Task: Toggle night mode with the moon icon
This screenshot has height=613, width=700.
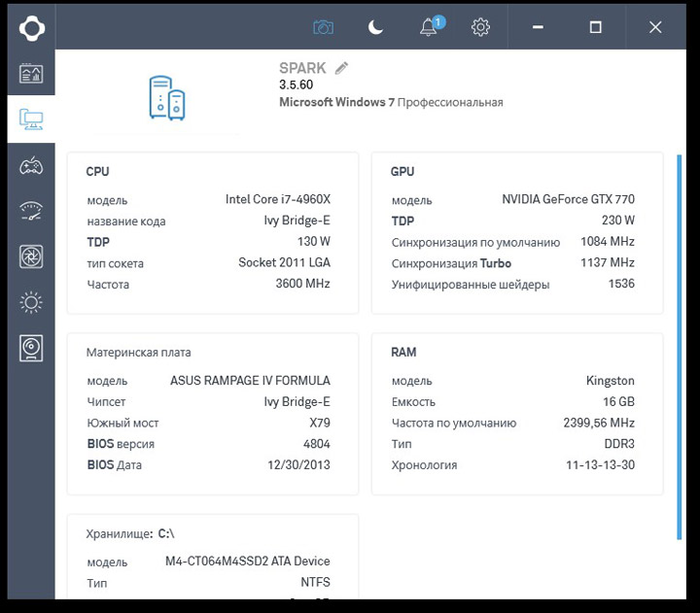Action: [x=375, y=27]
